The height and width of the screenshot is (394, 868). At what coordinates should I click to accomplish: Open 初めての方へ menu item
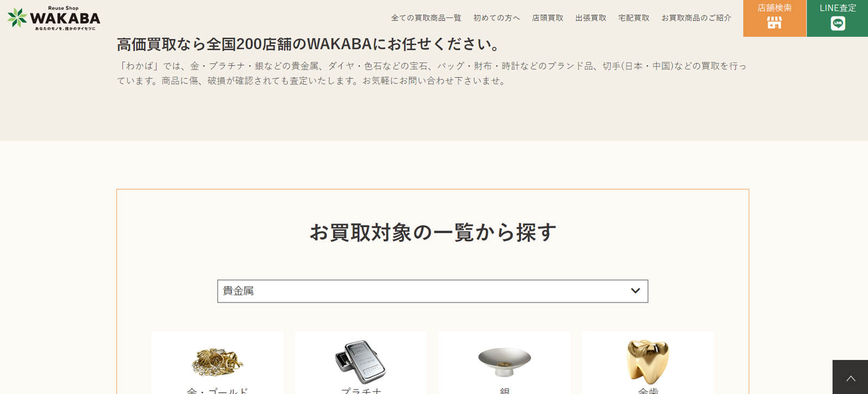pos(496,18)
